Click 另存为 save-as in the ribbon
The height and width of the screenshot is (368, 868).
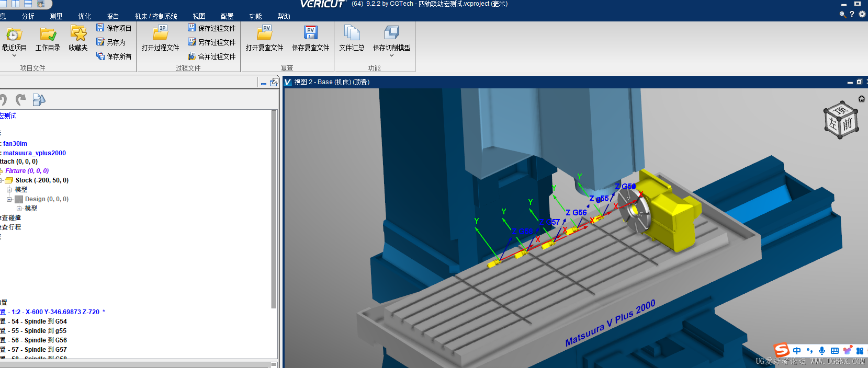[x=111, y=42]
